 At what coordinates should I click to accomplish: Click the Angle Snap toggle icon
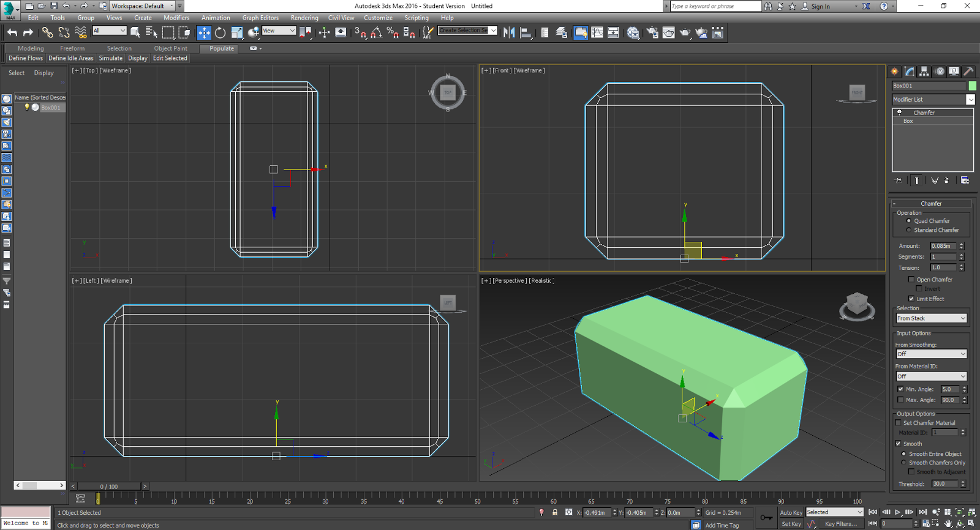click(x=377, y=32)
